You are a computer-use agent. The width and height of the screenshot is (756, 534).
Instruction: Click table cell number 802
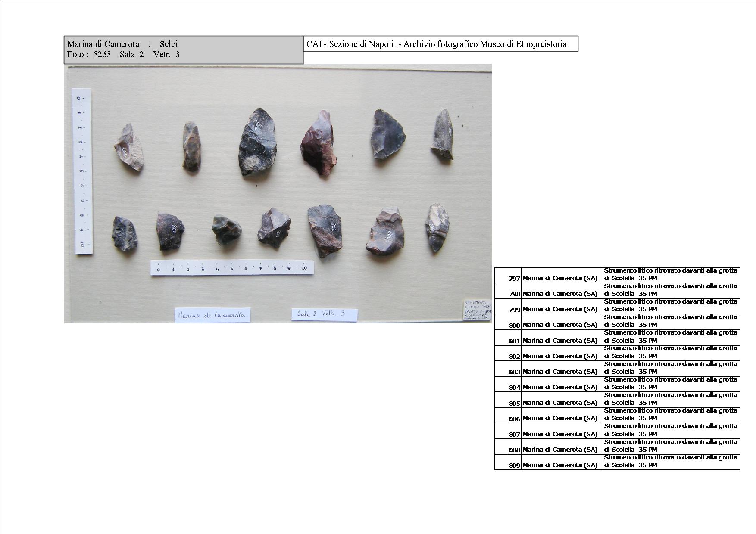(508, 353)
